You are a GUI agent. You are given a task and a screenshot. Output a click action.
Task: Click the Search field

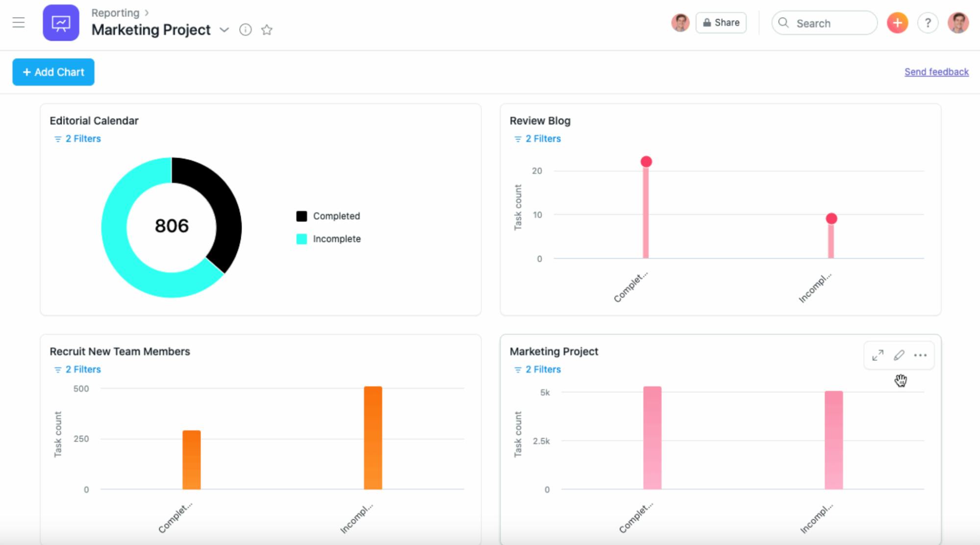click(x=824, y=23)
